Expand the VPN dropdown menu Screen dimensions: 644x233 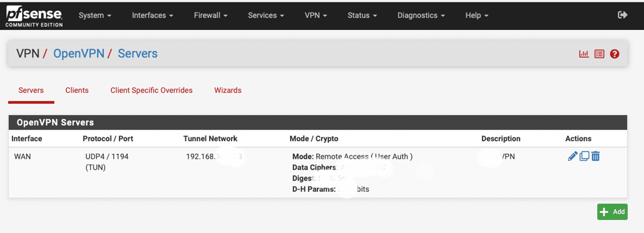pos(316,15)
